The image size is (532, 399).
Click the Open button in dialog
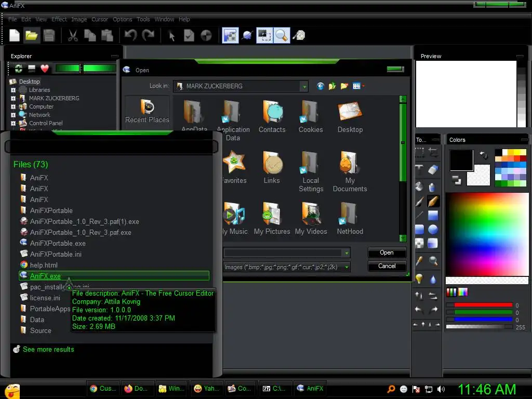(x=387, y=252)
